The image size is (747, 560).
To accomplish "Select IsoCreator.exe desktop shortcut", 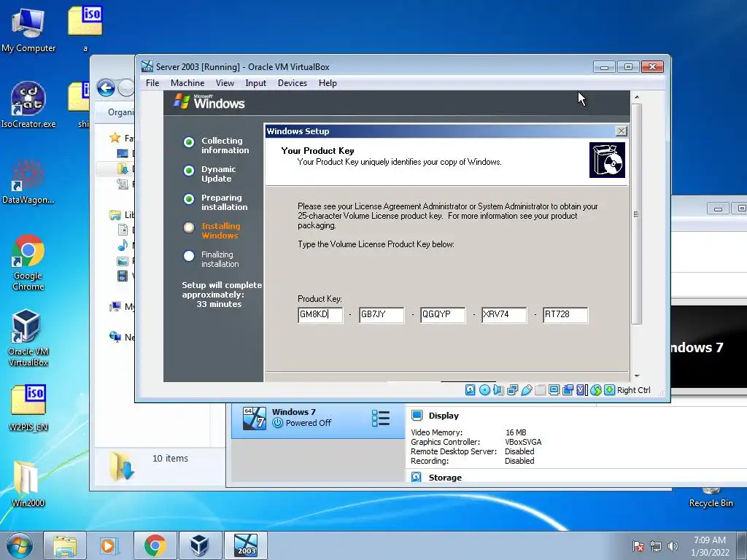I will (x=28, y=105).
